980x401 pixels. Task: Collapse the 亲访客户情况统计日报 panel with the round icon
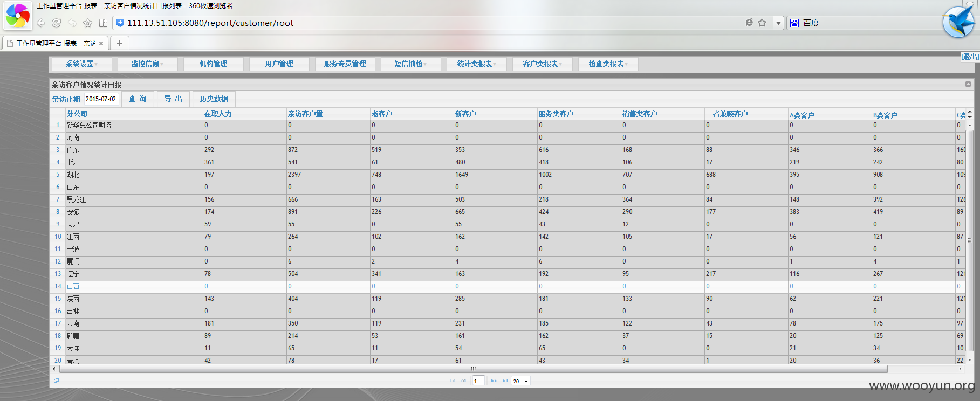968,84
